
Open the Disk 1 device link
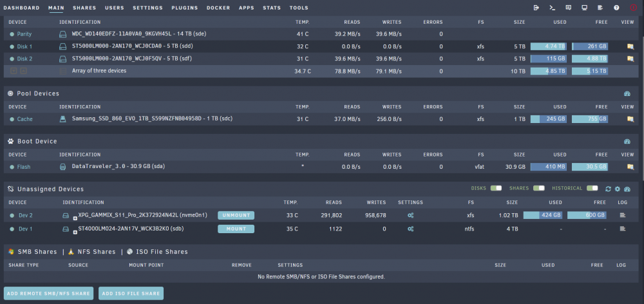point(24,47)
